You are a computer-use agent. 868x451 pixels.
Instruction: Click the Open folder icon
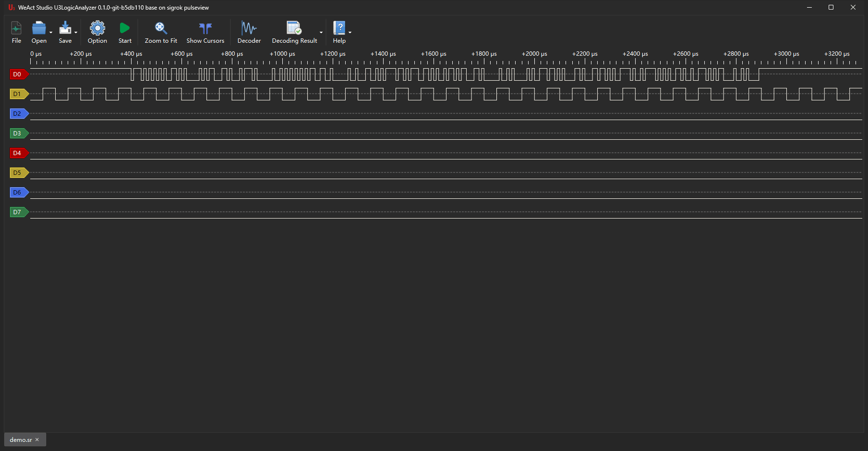click(x=39, y=28)
